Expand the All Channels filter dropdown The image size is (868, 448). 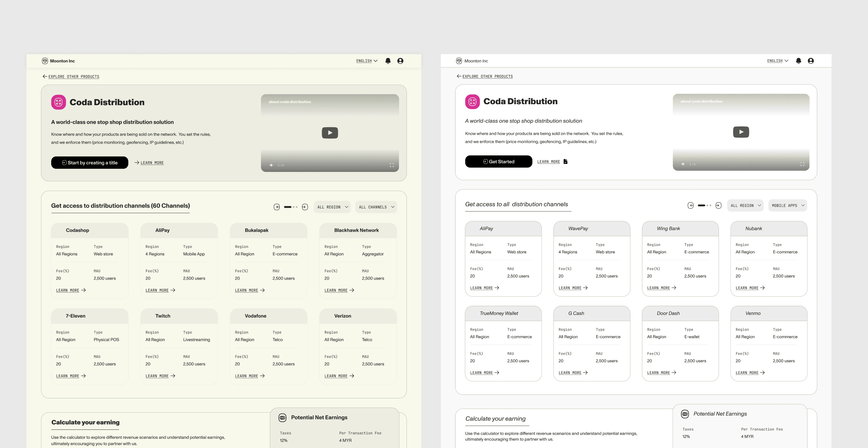376,207
